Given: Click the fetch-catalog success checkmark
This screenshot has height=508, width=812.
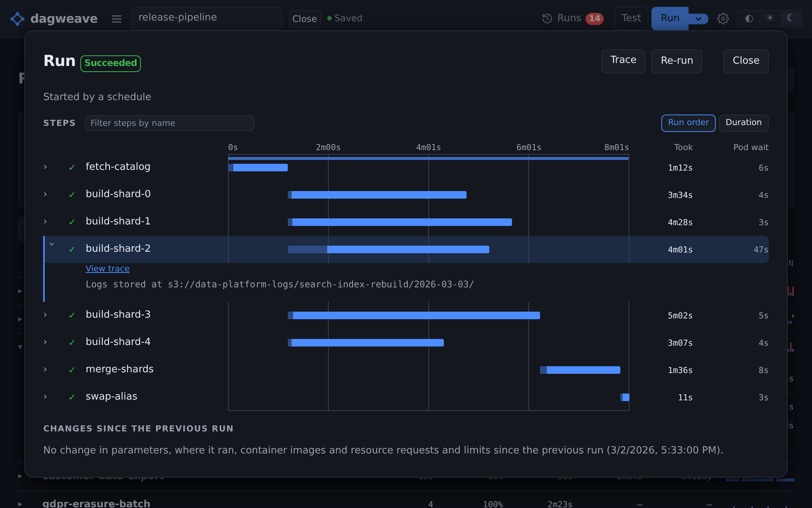Looking at the screenshot, I should pyautogui.click(x=72, y=168).
